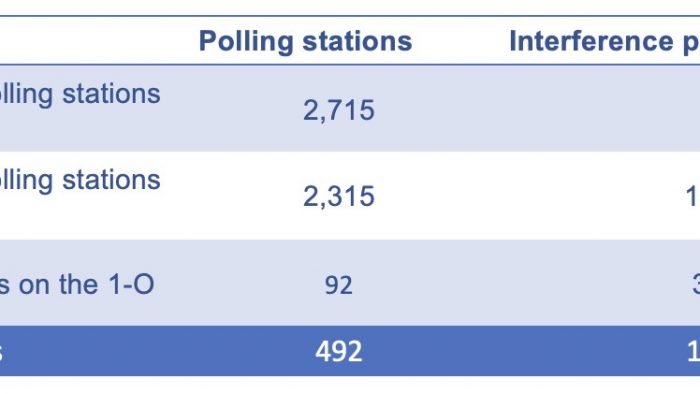This screenshot has height=394, width=700.
Task: Click the row label beside 2,315
Action: 80,181
